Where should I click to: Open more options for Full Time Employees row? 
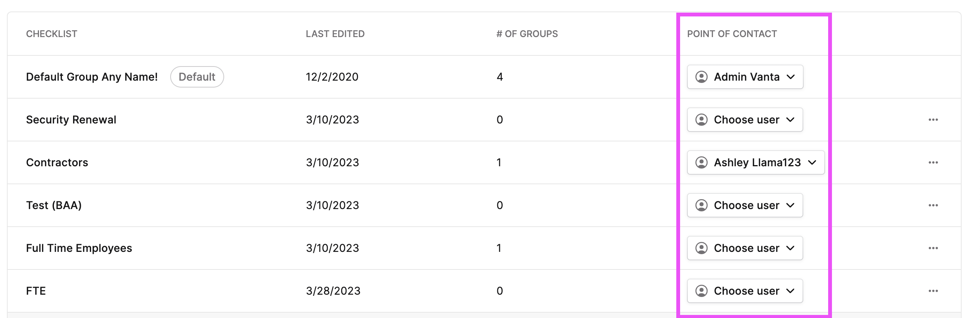[x=933, y=248]
